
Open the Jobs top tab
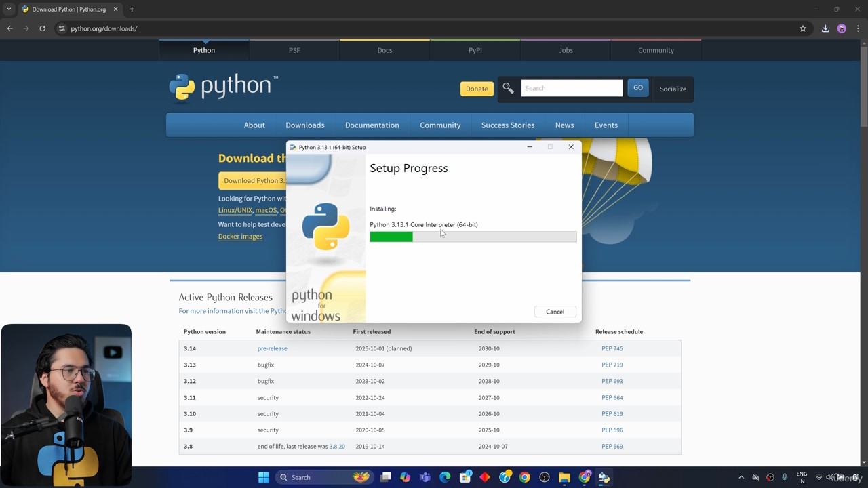566,50
